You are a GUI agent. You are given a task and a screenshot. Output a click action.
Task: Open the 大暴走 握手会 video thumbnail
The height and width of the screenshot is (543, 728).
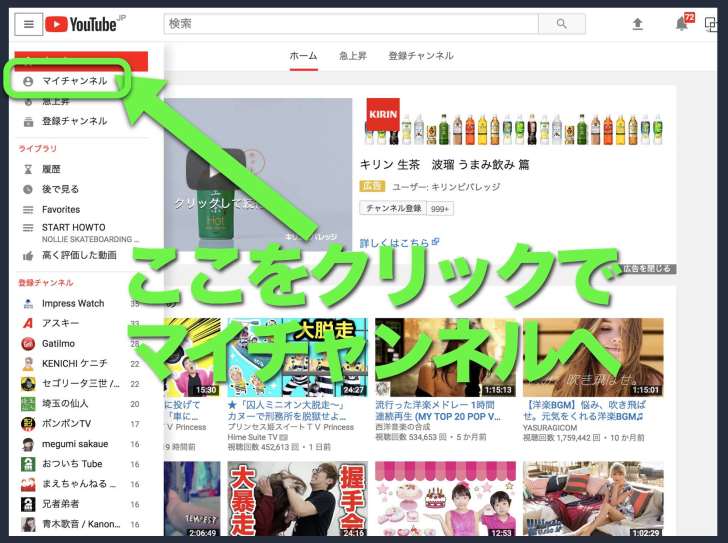(298, 499)
